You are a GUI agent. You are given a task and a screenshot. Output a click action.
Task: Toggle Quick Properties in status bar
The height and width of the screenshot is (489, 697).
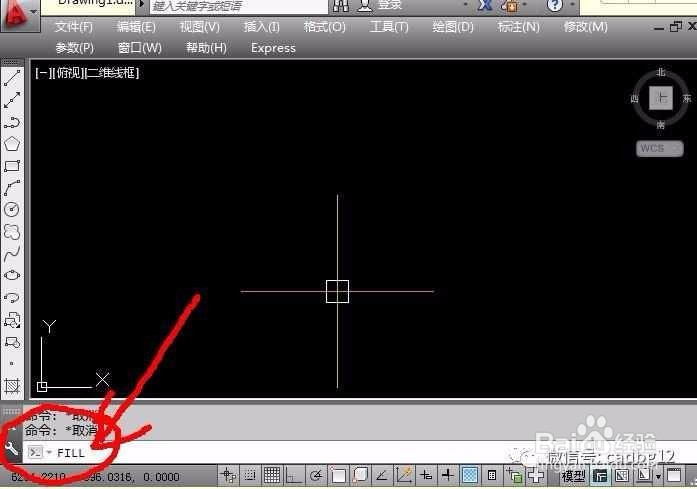(x=492, y=476)
